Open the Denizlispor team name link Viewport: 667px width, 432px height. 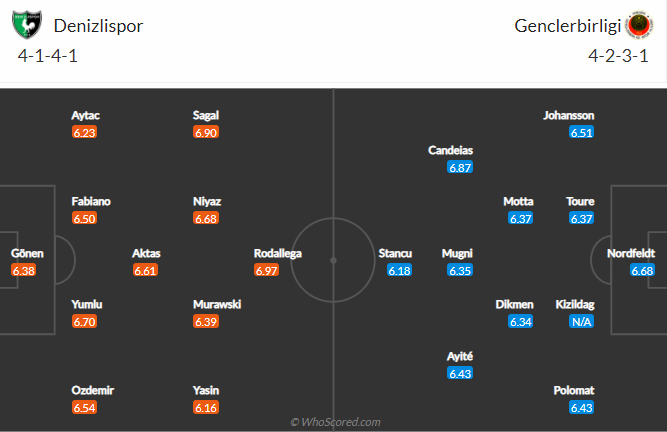tap(97, 26)
